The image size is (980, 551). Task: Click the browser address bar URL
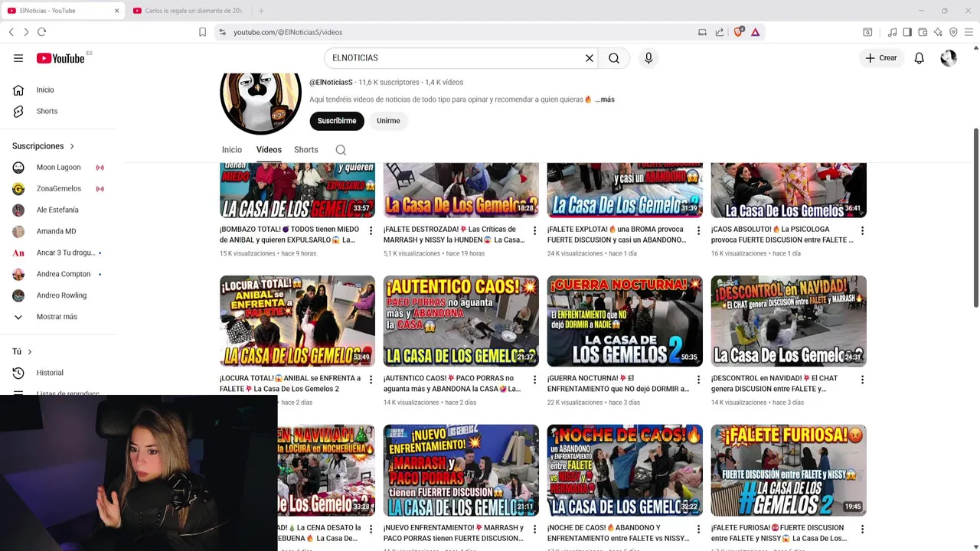tap(288, 32)
